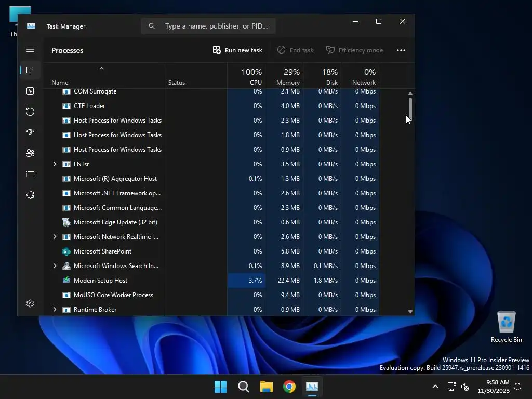Launch Google Chrome from the taskbar
Screen dimensions: 532x399
[289, 387]
